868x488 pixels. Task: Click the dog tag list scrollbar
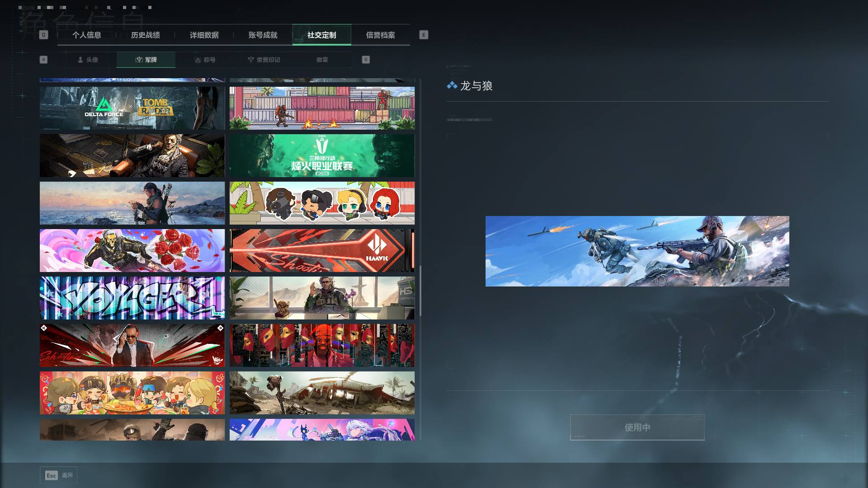pyautogui.click(x=420, y=291)
